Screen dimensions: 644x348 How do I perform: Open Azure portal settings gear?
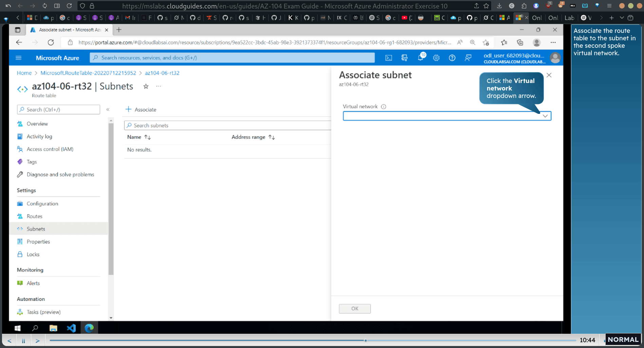(x=436, y=58)
